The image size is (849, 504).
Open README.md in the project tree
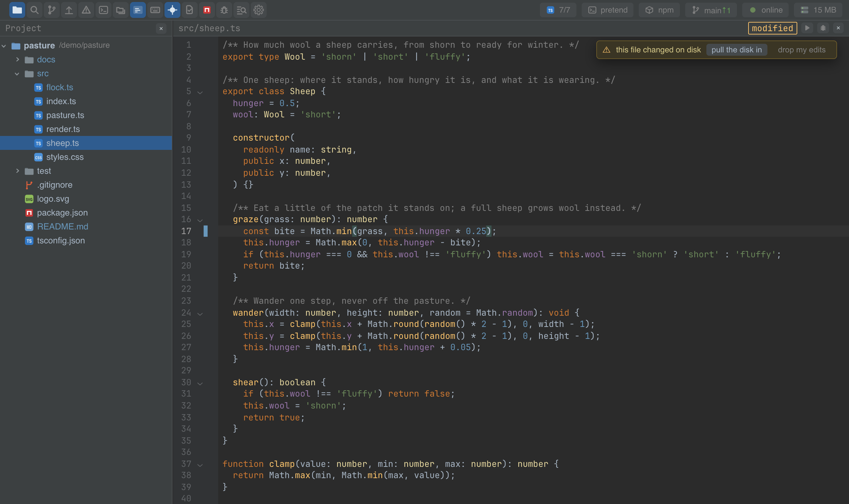coord(86,226)
